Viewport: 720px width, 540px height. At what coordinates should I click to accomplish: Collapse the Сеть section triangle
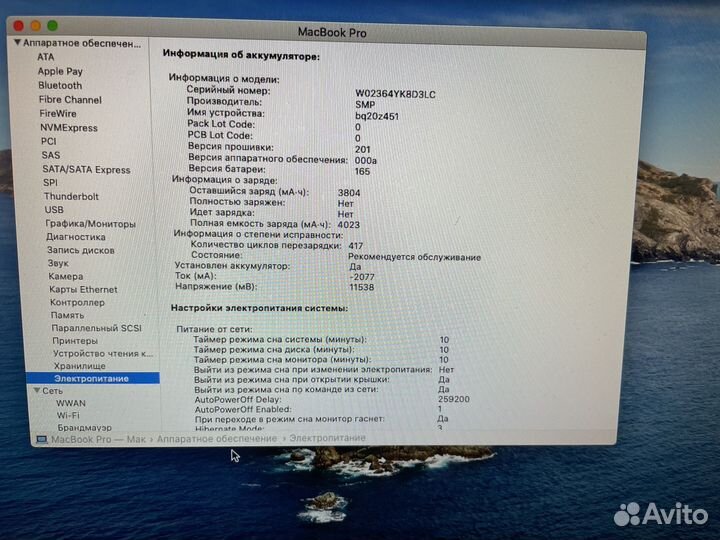click(x=37, y=390)
